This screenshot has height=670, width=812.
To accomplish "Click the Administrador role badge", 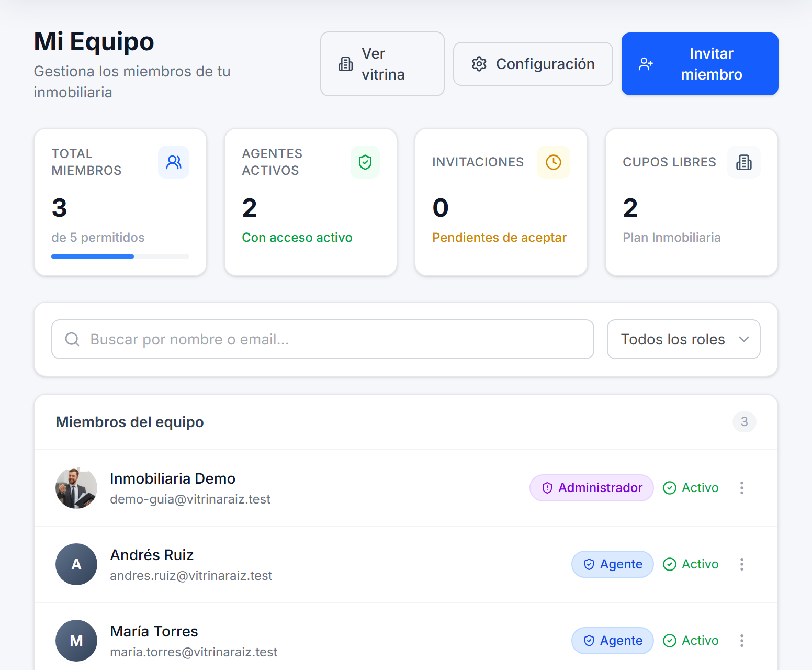I will pyautogui.click(x=592, y=488).
